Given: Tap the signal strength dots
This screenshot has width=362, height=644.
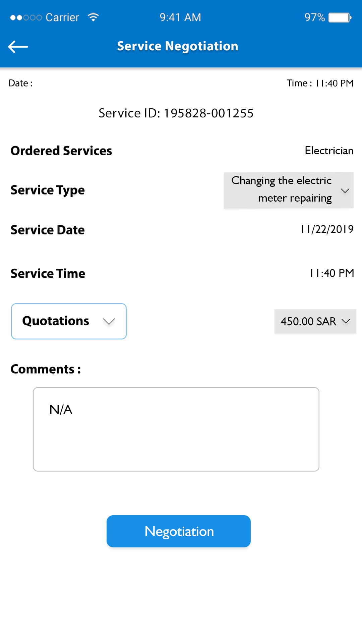Looking at the screenshot, I should click(x=26, y=17).
